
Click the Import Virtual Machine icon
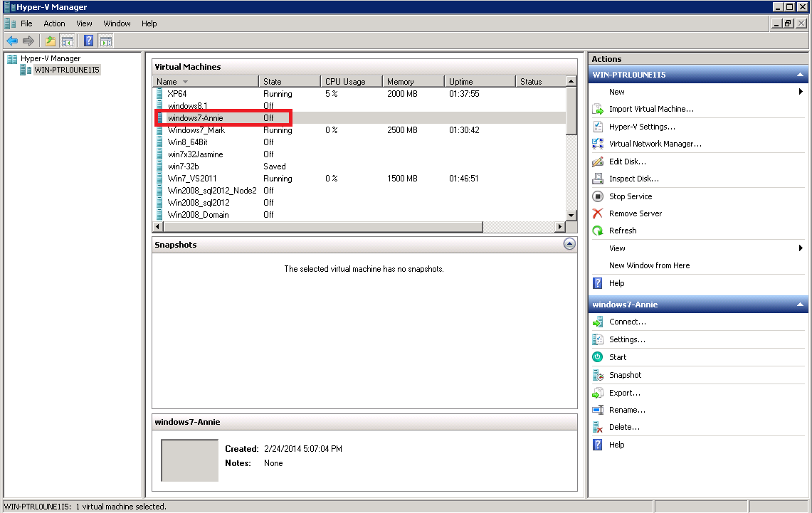(x=598, y=110)
